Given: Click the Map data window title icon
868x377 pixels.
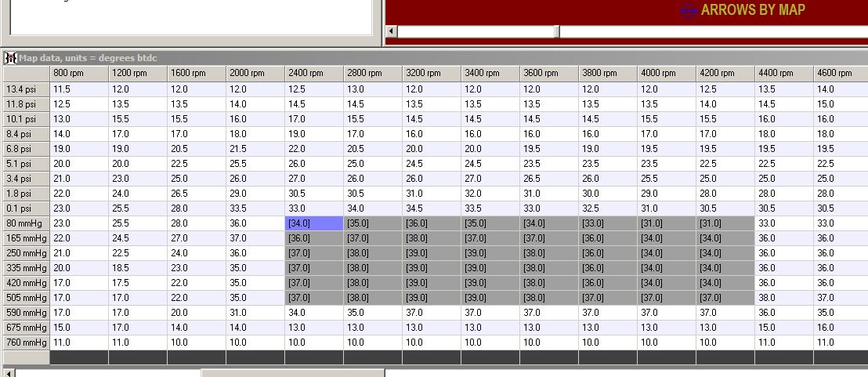Looking at the screenshot, I should pyautogui.click(x=11, y=57).
